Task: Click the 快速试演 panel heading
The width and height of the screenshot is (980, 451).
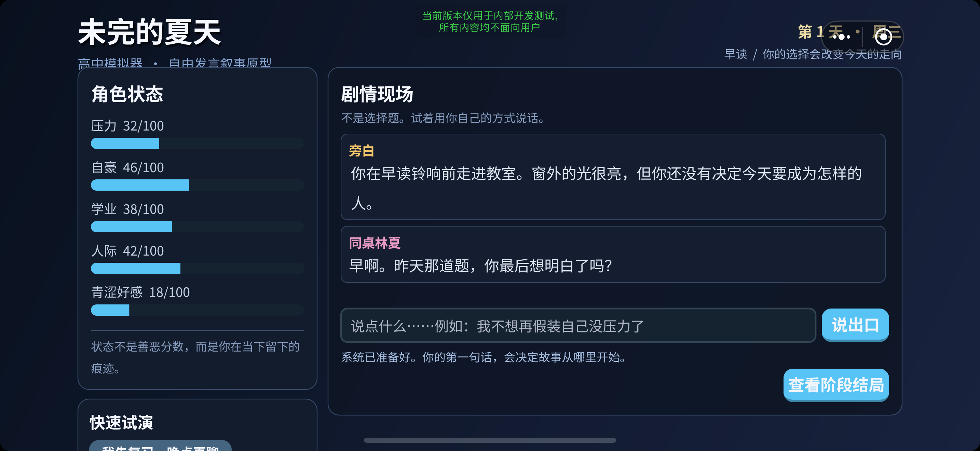Action: point(121,423)
